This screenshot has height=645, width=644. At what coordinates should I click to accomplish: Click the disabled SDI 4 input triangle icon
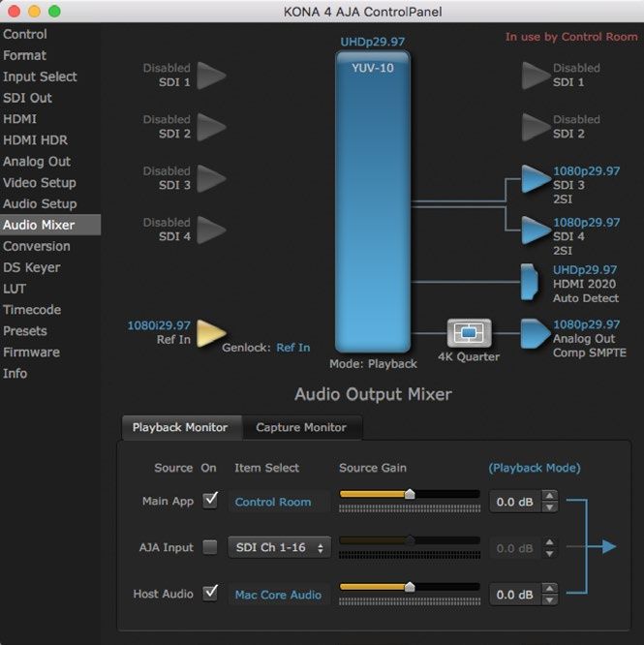click(211, 230)
